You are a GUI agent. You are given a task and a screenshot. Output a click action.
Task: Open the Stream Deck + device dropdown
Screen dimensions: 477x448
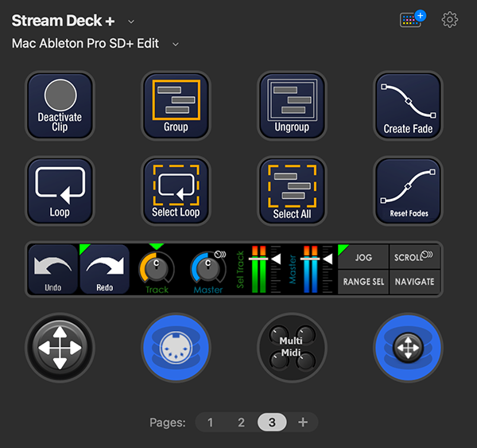pyautogui.click(x=131, y=21)
